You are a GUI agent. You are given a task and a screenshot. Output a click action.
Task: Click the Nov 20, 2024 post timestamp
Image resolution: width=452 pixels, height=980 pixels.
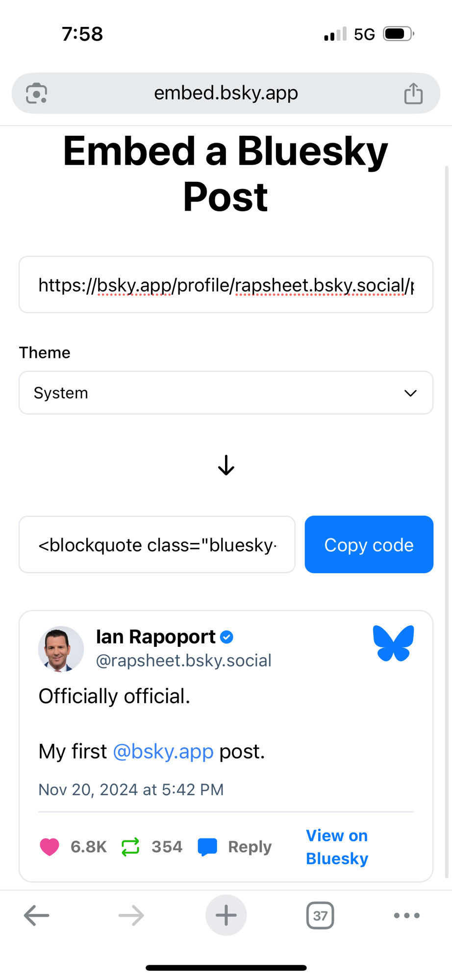(x=131, y=789)
